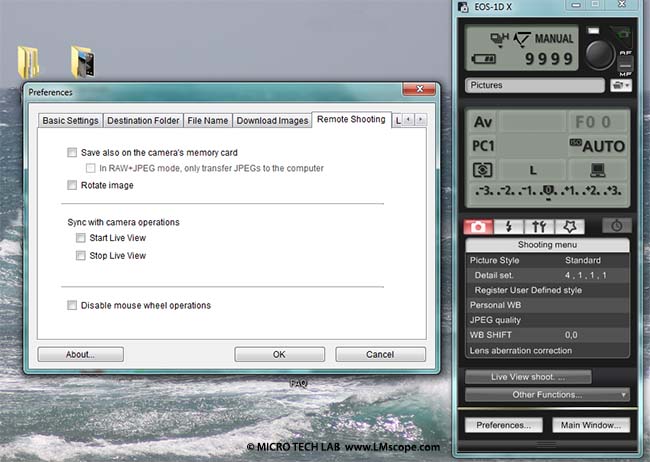
Task: Open the red camera shooting menu tab
Action: (480, 226)
